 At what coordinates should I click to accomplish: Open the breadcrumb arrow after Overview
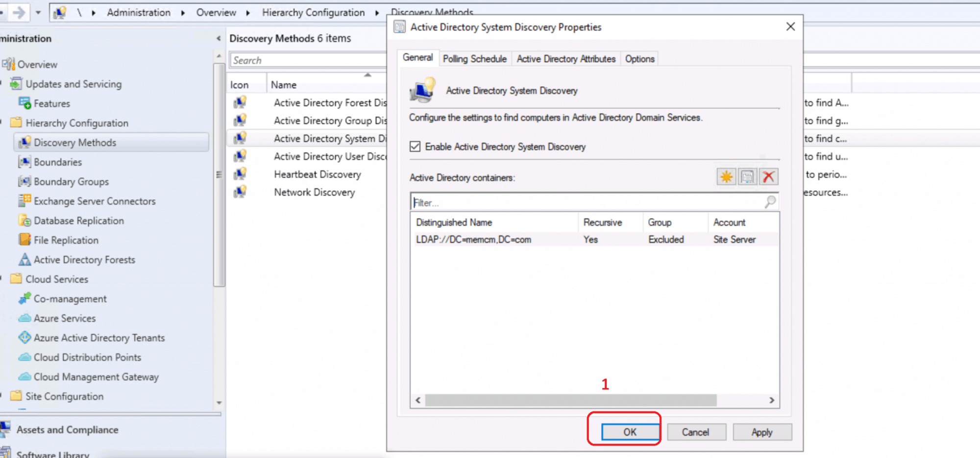point(247,12)
